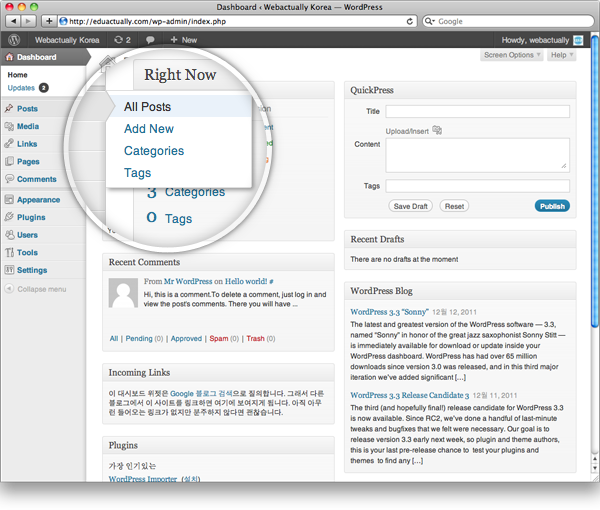Click the browser URL address field
The height and width of the screenshot is (510, 600).
pyautogui.click(x=237, y=21)
